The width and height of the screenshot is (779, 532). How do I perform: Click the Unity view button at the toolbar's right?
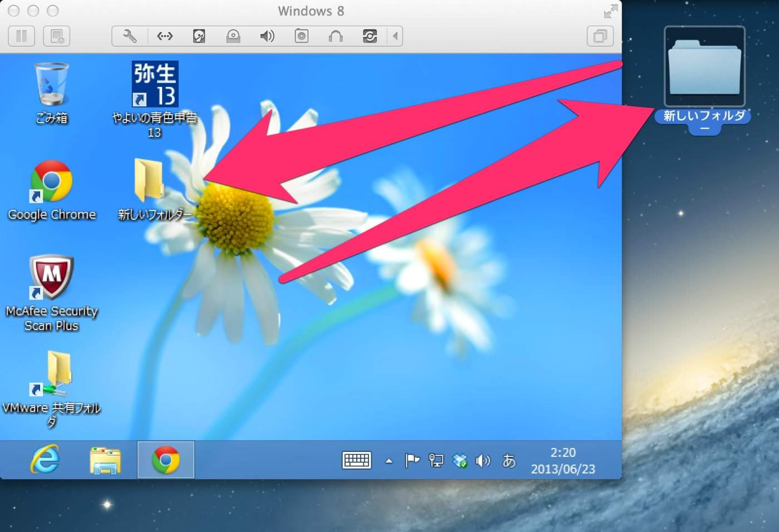600,36
